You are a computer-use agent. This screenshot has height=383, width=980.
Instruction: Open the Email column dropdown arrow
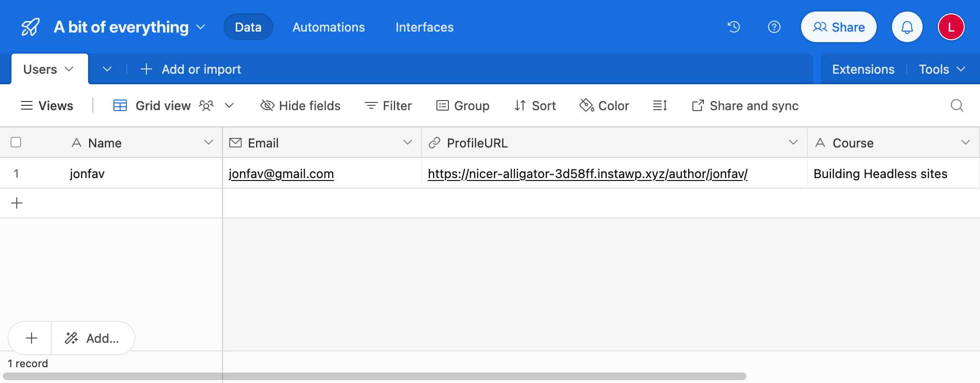(408, 142)
